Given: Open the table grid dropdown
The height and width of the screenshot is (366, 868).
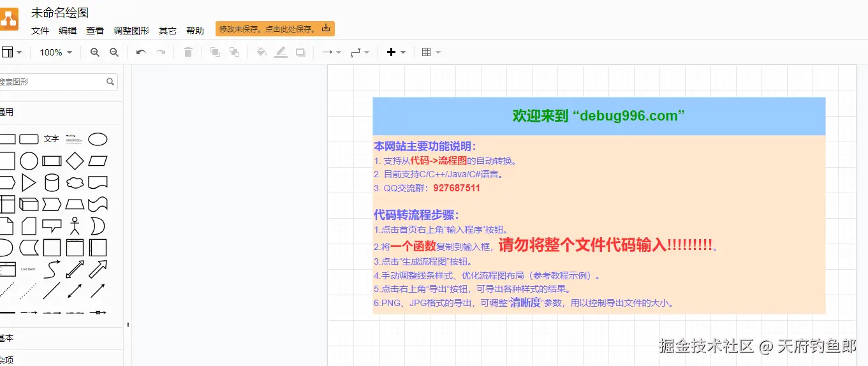Looking at the screenshot, I should coord(431,52).
